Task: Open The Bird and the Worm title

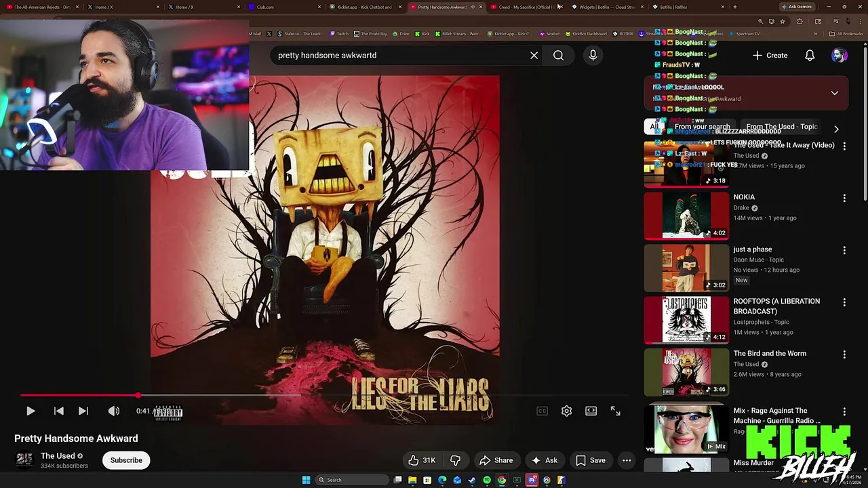Action: point(770,353)
